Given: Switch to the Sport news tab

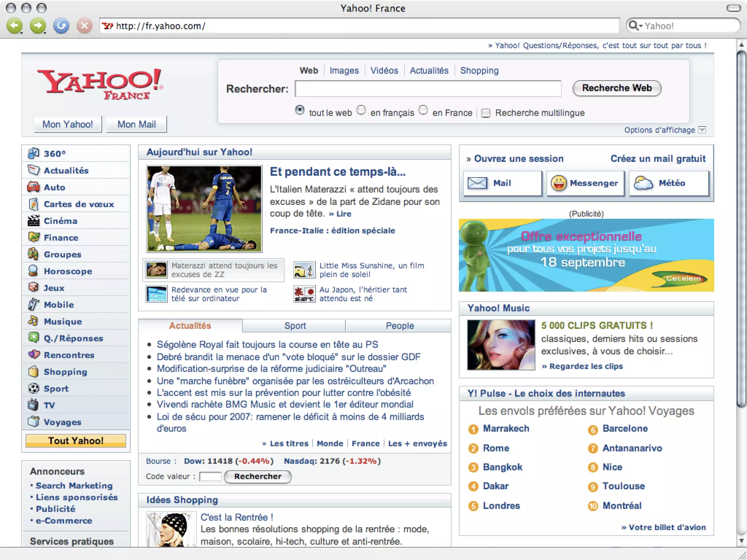Looking at the screenshot, I should 295,326.
